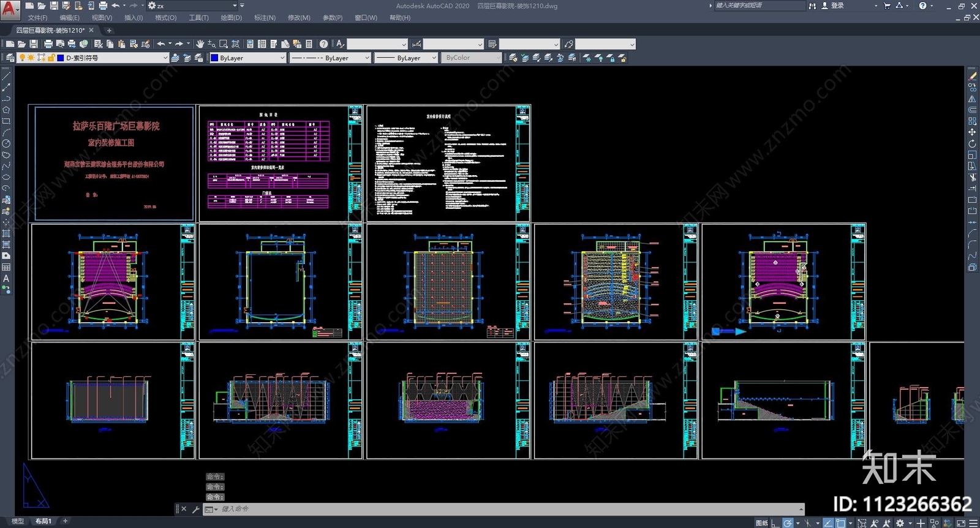The height and width of the screenshot is (528, 980).
Task: Select the Move tool in modify toolbar
Action: (x=972, y=132)
